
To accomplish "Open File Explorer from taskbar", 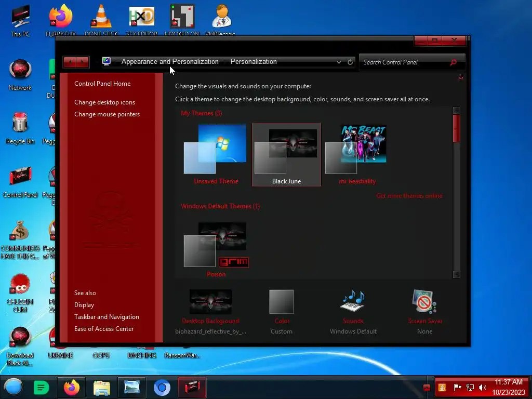I will (x=101, y=387).
